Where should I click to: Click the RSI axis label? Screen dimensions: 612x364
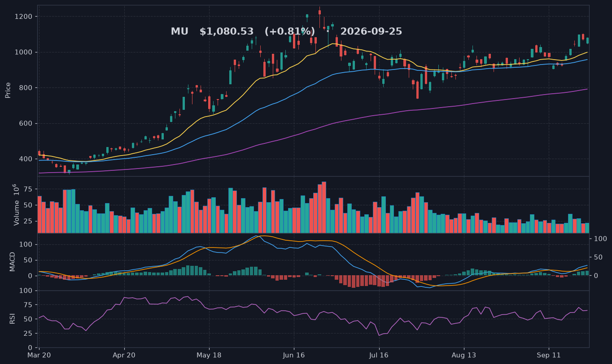[13, 319]
